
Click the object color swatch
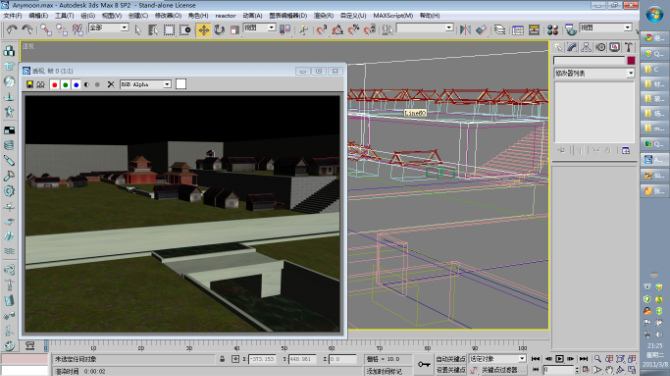click(x=631, y=60)
